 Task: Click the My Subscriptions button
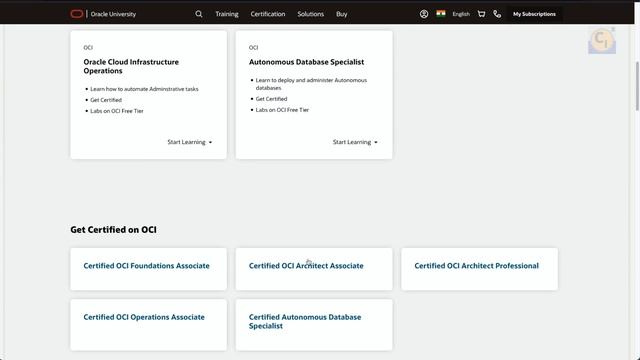pyautogui.click(x=534, y=14)
